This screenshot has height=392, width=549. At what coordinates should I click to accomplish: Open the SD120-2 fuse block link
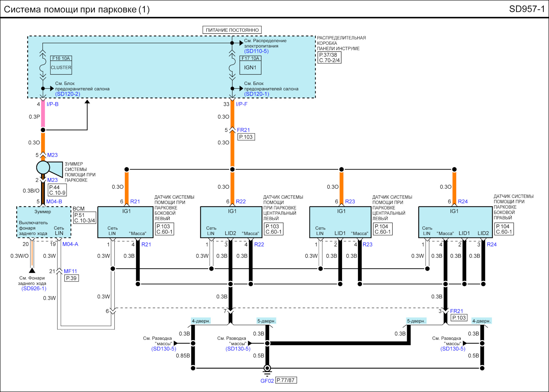[x=67, y=94]
